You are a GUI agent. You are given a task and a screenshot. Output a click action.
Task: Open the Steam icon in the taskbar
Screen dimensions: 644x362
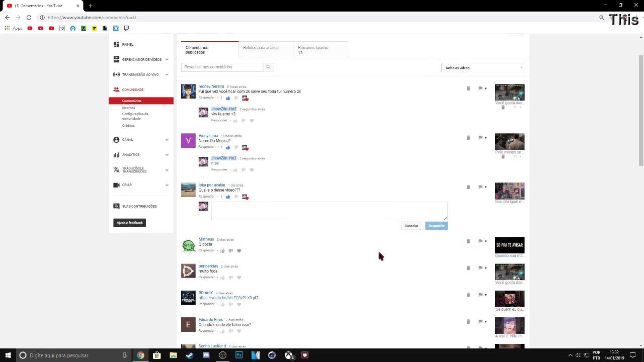click(190, 355)
